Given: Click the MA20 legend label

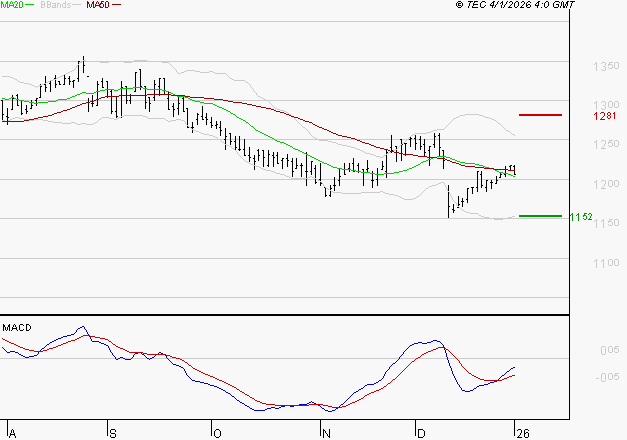Looking at the screenshot, I should [12, 5].
